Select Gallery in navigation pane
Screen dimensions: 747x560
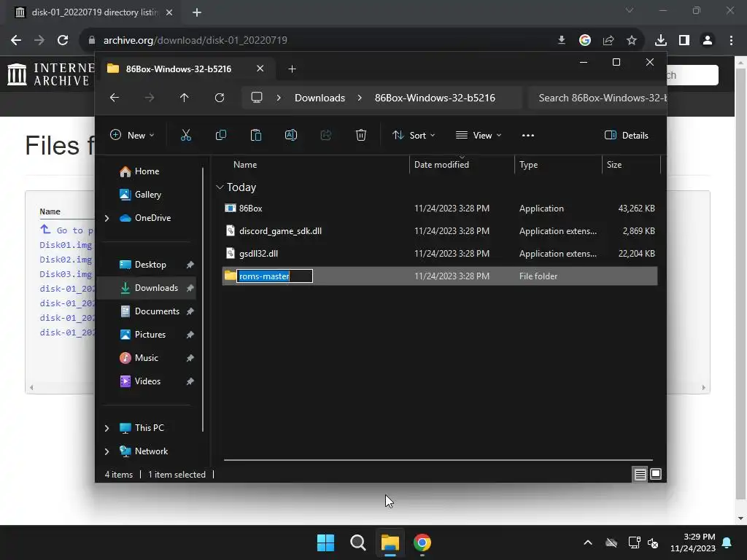click(146, 195)
